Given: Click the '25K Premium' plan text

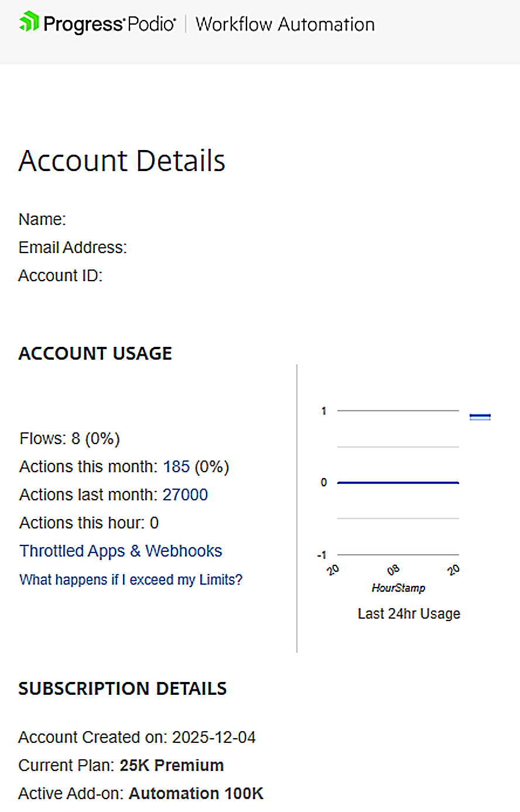Looking at the screenshot, I should (172, 765).
